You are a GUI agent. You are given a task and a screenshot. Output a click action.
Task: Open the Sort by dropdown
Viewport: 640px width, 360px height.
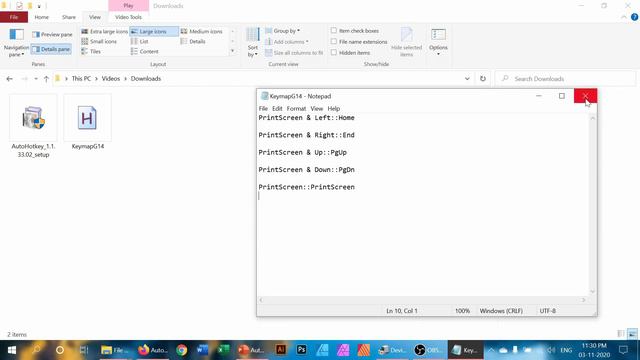click(x=253, y=42)
